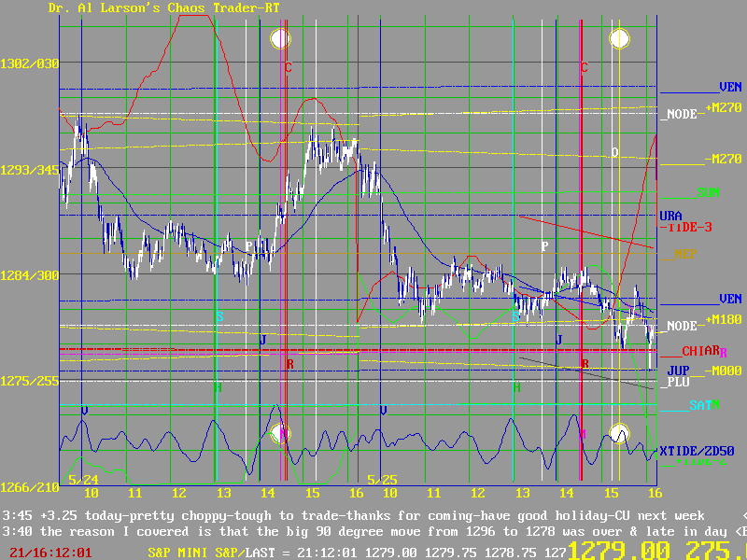Click the 1302/030 price axis label

(30, 63)
